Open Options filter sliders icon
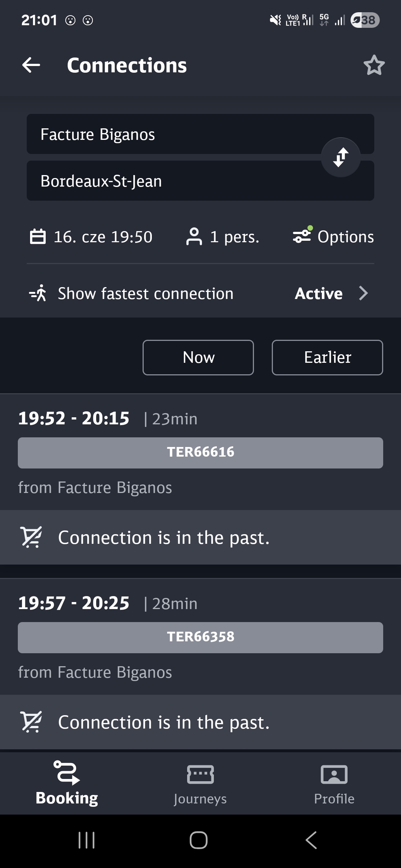Viewport: 401px width, 868px height. [302, 236]
